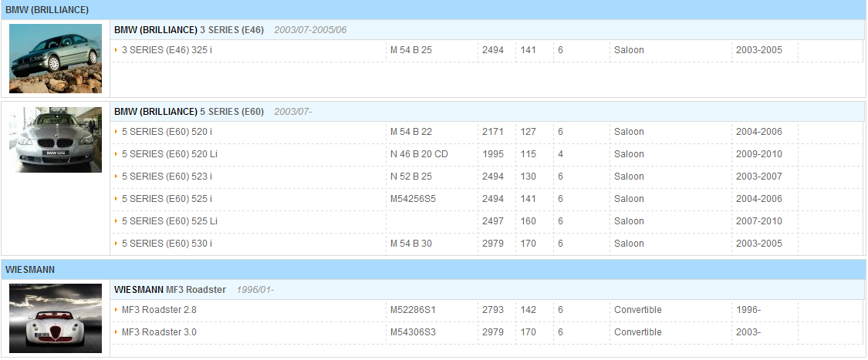Click the 1995 displacement value
This screenshot has width=868, height=360.
(493, 154)
